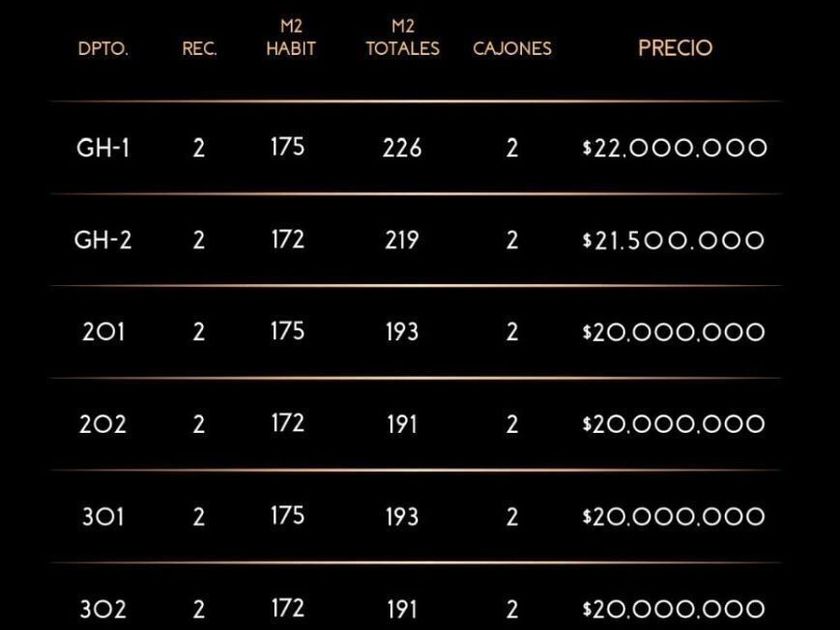
Task: Select the 219 total square meters value
Action: (x=402, y=240)
